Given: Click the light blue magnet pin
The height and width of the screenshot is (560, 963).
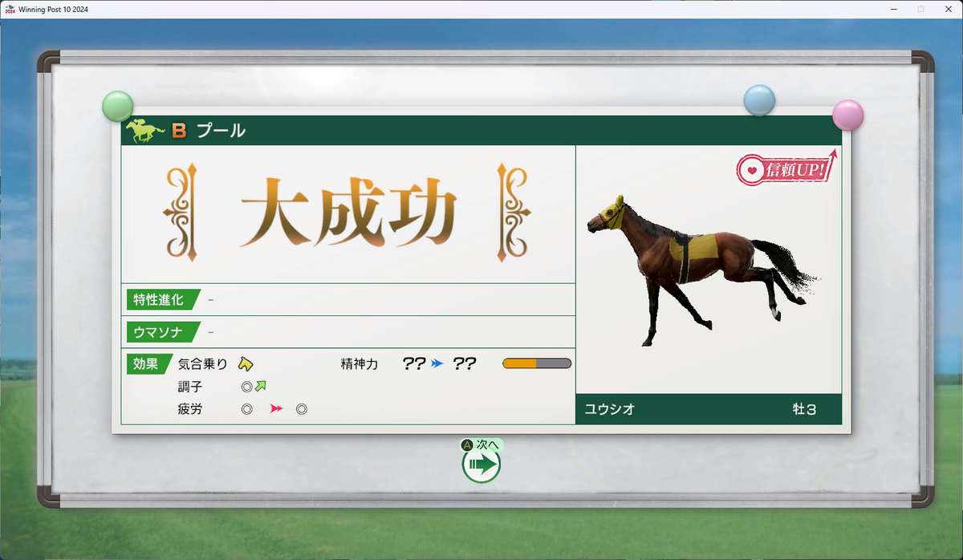Looking at the screenshot, I should tap(759, 100).
